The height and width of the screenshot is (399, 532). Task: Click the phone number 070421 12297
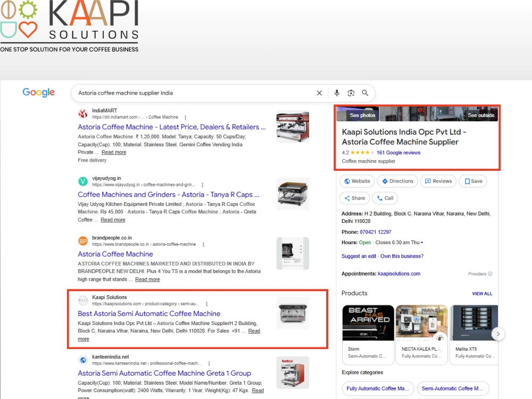tap(376, 232)
